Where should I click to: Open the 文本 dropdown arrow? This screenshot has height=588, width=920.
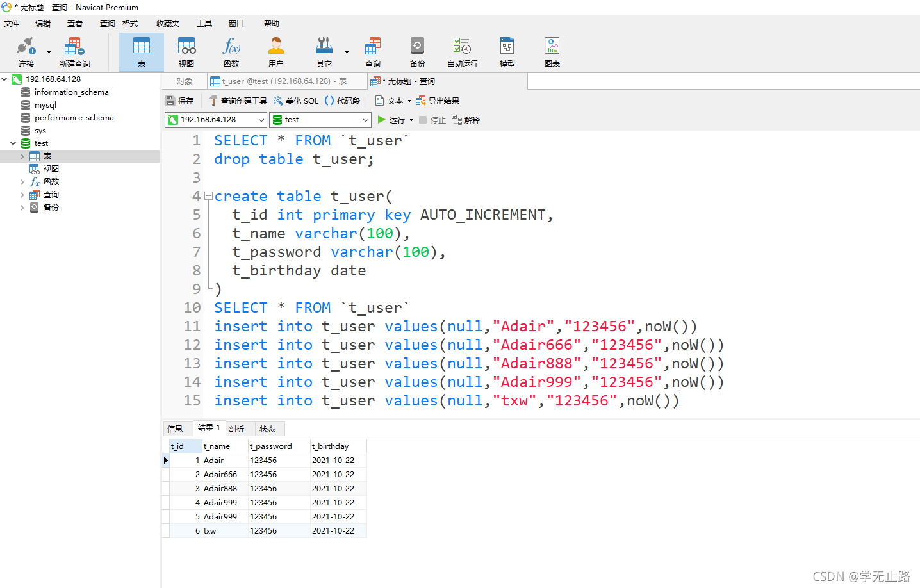pyautogui.click(x=409, y=101)
